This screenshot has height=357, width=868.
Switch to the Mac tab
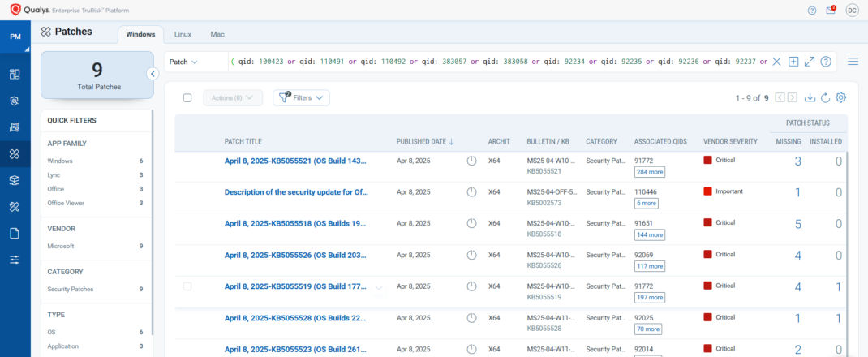[217, 34]
